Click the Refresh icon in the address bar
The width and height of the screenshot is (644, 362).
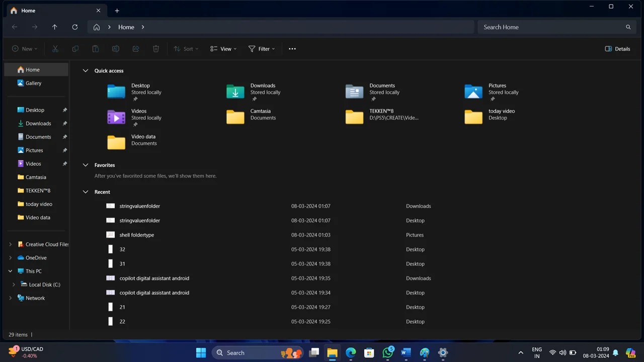tap(74, 27)
